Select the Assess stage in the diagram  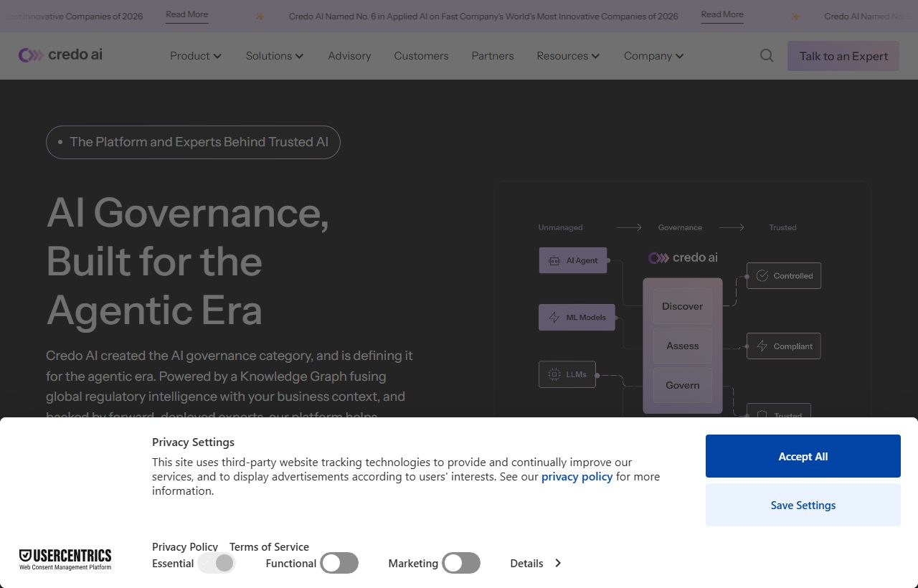point(683,346)
